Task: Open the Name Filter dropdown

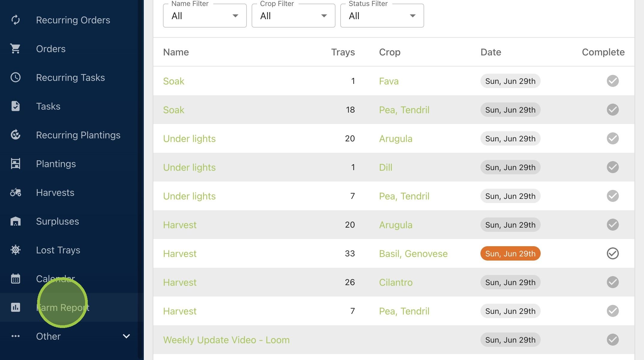Action: (x=205, y=16)
